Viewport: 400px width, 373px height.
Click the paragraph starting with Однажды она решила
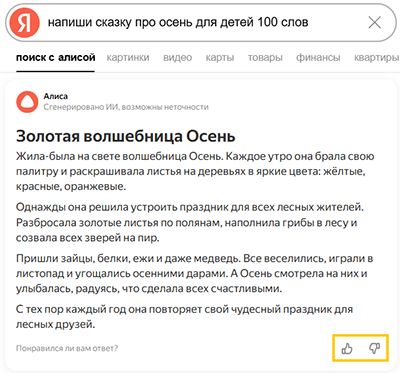pyautogui.click(x=190, y=223)
